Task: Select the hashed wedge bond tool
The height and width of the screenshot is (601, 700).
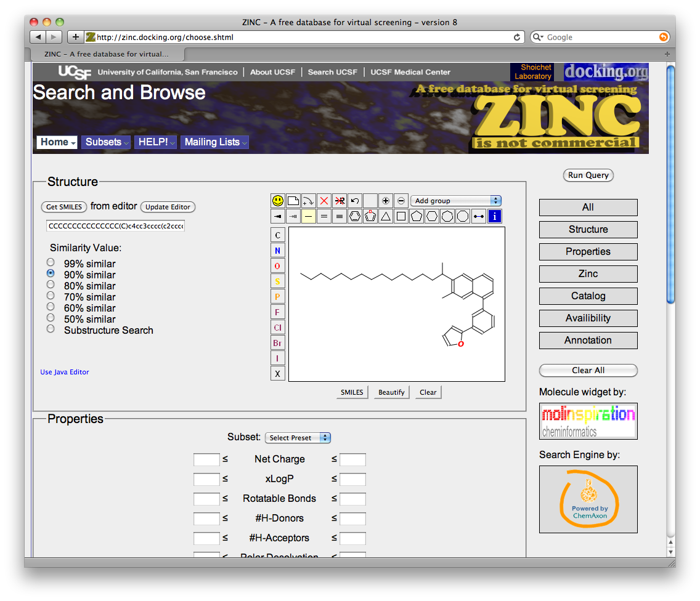Action: click(x=293, y=216)
